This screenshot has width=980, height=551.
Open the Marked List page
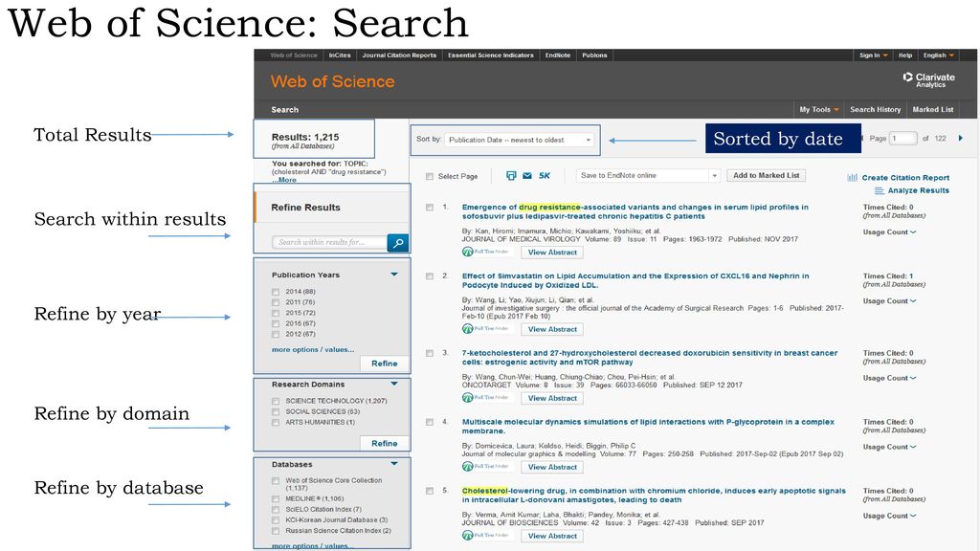pos(932,109)
